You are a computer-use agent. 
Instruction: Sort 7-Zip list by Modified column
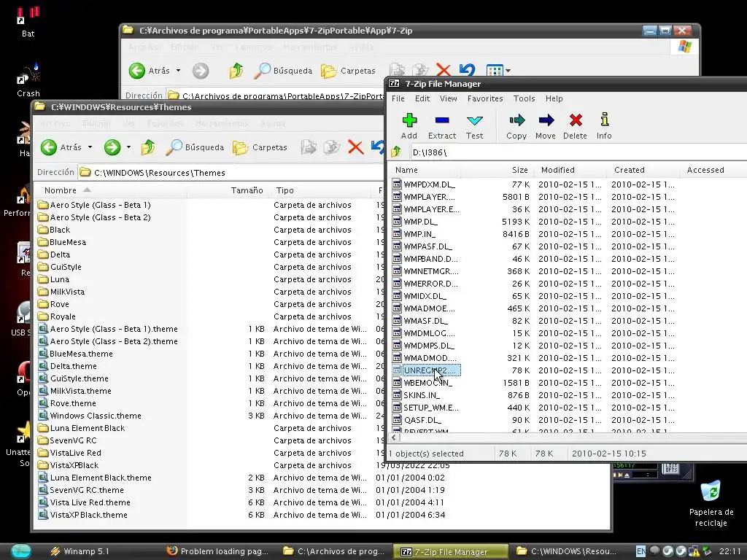pyautogui.click(x=569, y=170)
